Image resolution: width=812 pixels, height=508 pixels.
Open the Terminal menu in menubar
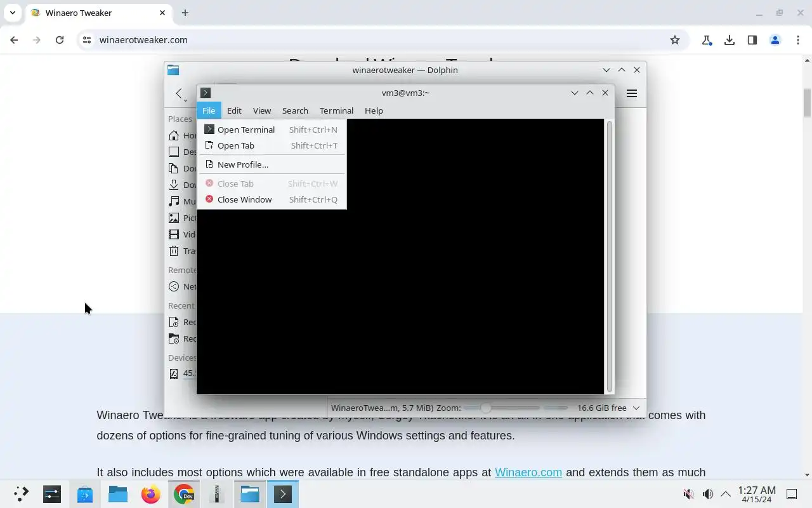(336, 110)
